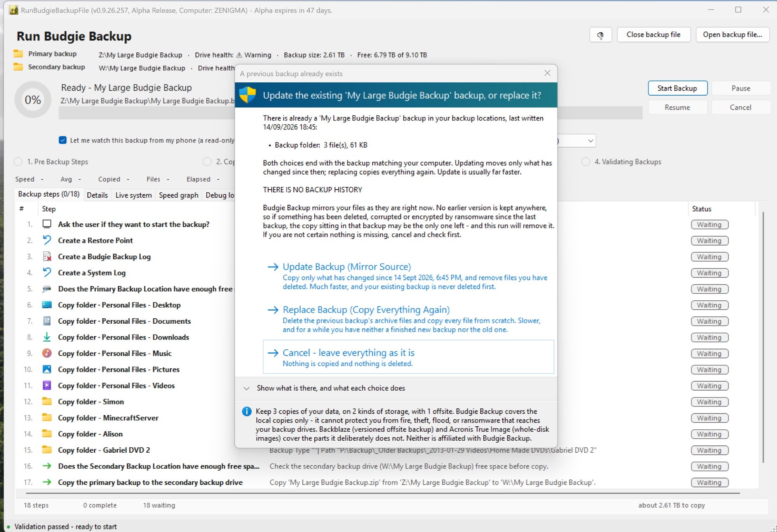Click the folder icon for Gabriel DVD 2
Screen dimensions: 777x532
pos(47,450)
